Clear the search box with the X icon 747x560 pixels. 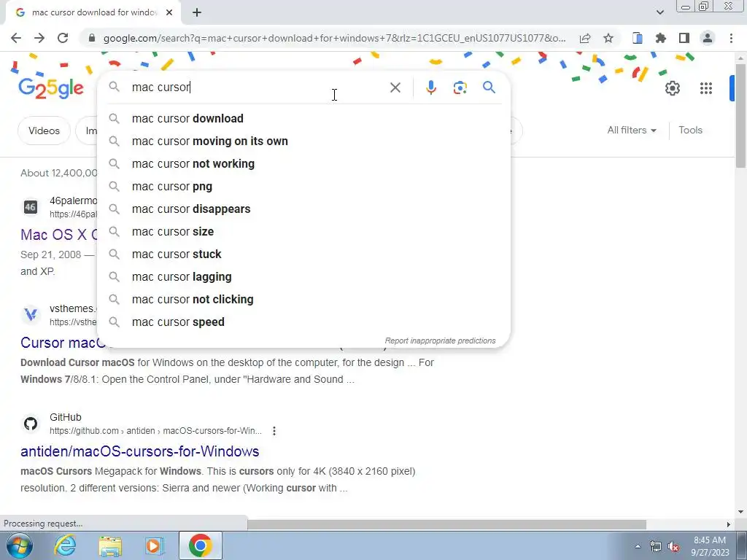(395, 87)
